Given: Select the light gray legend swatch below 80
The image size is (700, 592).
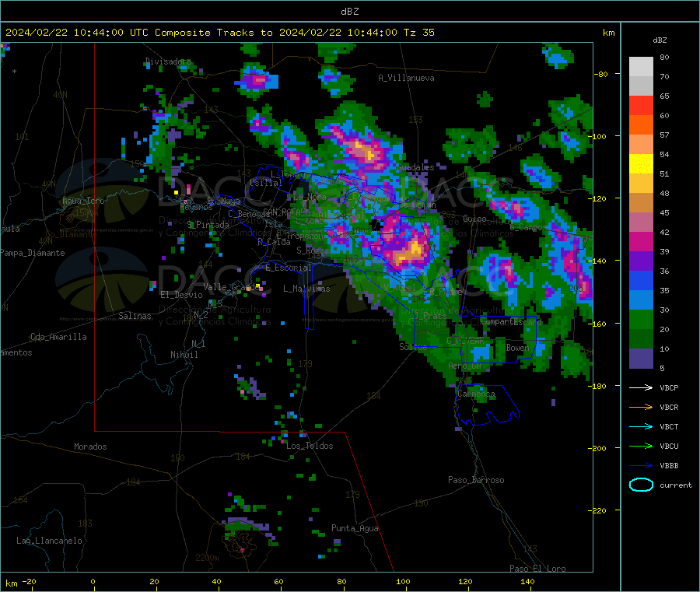Looking at the screenshot, I should (641, 67).
